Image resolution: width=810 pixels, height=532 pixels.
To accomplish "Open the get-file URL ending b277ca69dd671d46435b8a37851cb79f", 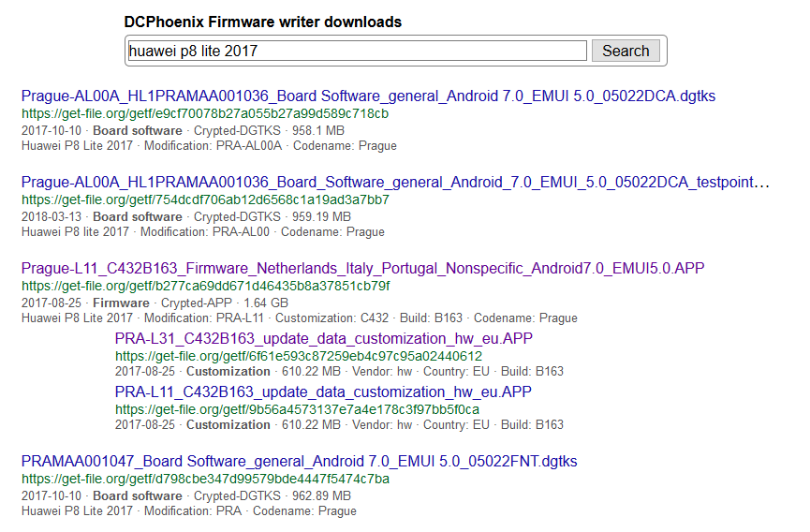I will tap(206, 287).
